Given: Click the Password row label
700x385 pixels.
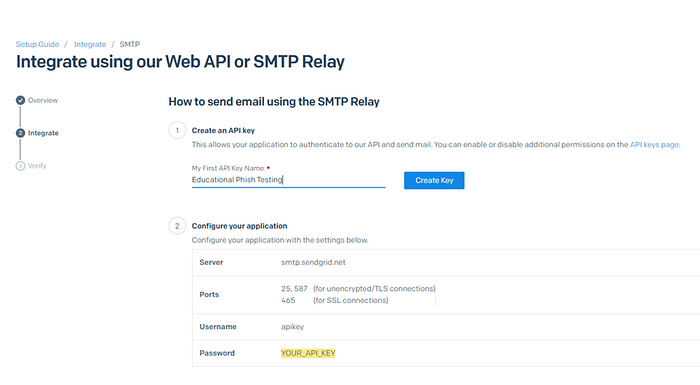Looking at the screenshot, I should (x=217, y=353).
